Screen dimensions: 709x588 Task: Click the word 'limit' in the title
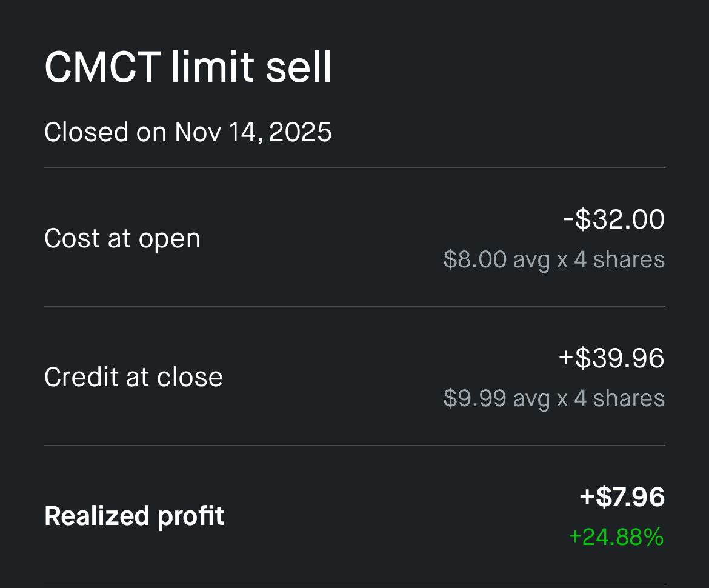point(211,67)
